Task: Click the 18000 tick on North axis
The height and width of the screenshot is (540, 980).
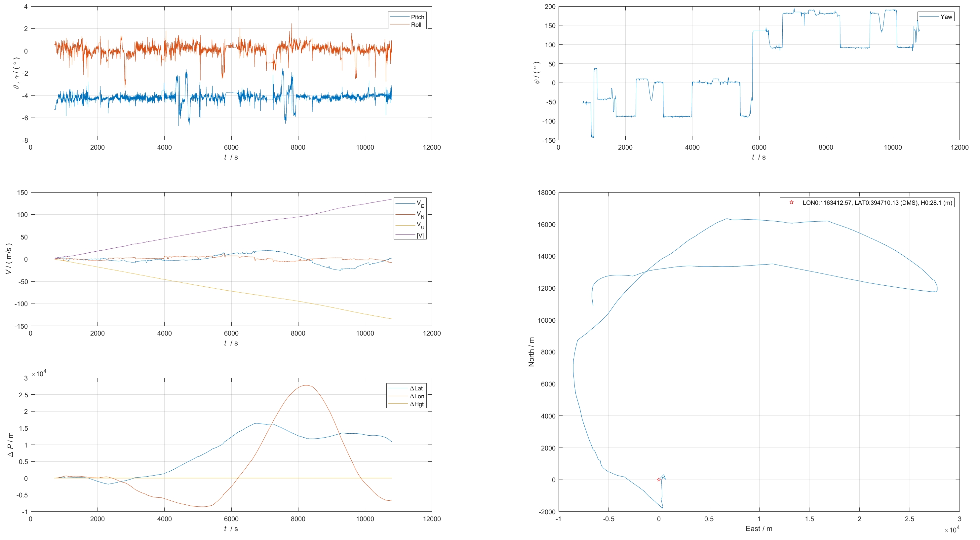Action: (546, 193)
